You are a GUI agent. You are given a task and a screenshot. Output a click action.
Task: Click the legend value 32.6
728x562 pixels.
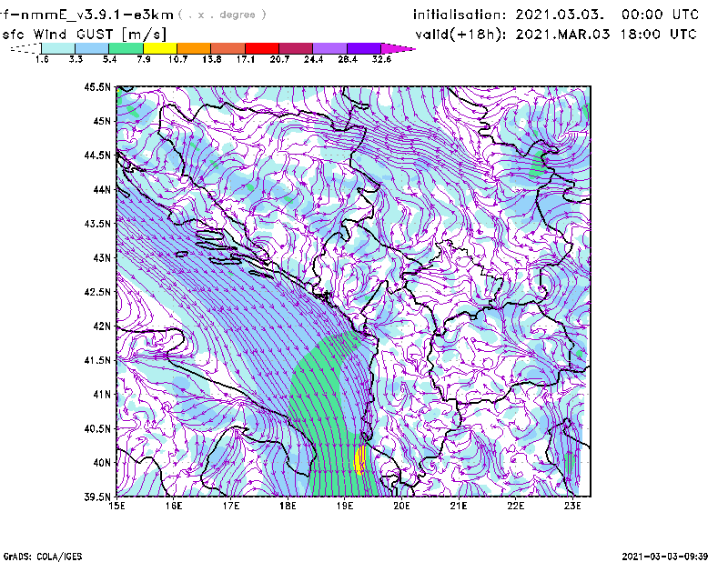click(x=381, y=59)
